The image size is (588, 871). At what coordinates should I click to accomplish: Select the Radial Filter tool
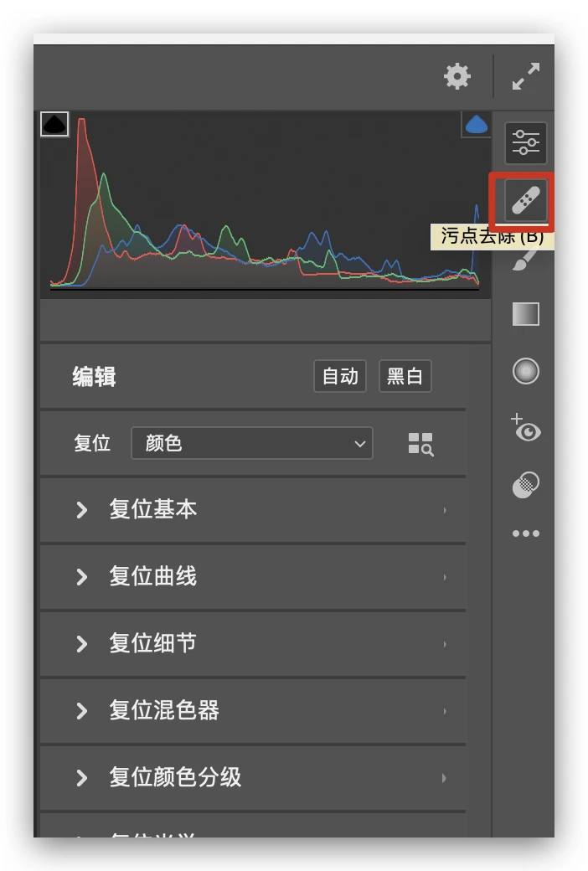click(526, 370)
